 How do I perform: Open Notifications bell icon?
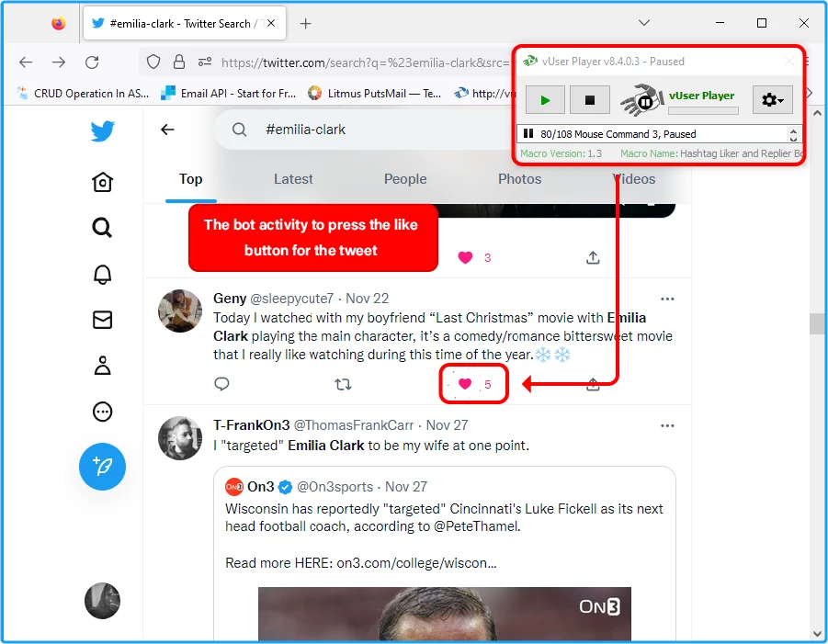pyautogui.click(x=102, y=274)
